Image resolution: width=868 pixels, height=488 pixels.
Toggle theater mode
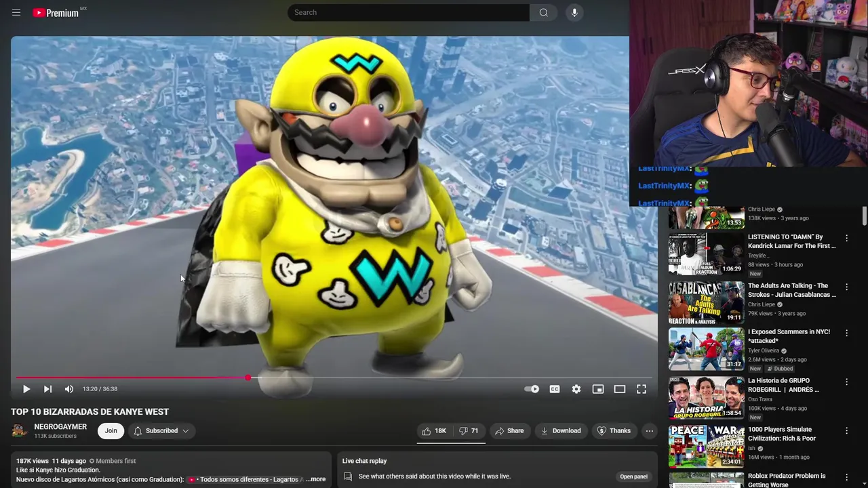tap(620, 389)
